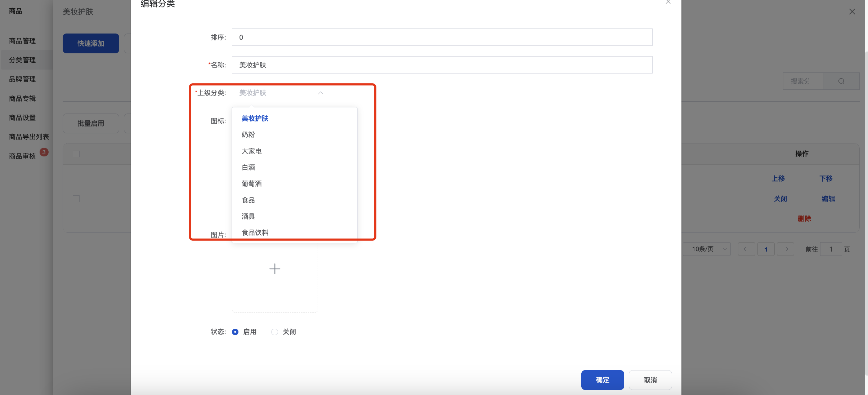
Task: Open 品牌管理 in the sidebar menu
Action: (22, 79)
